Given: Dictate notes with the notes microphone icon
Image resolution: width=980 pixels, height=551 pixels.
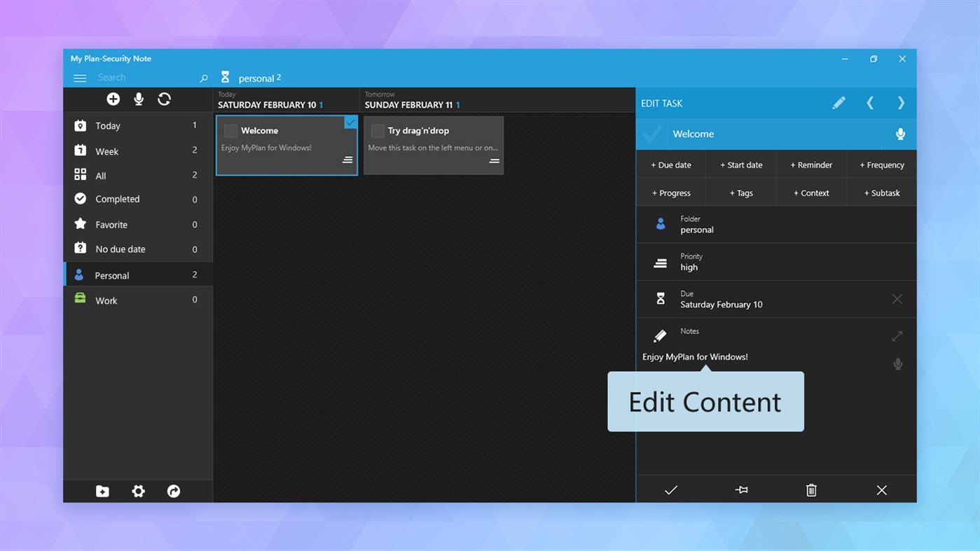Looking at the screenshot, I should (897, 363).
